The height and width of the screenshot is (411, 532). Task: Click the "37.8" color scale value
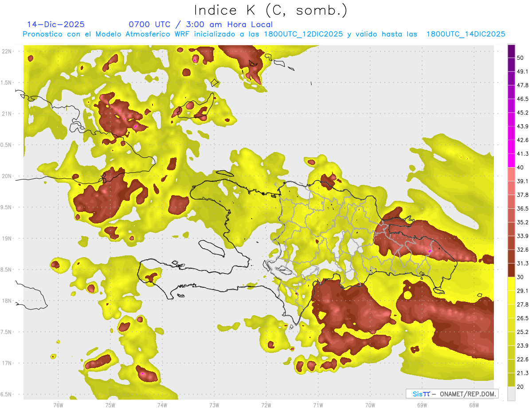click(523, 195)
